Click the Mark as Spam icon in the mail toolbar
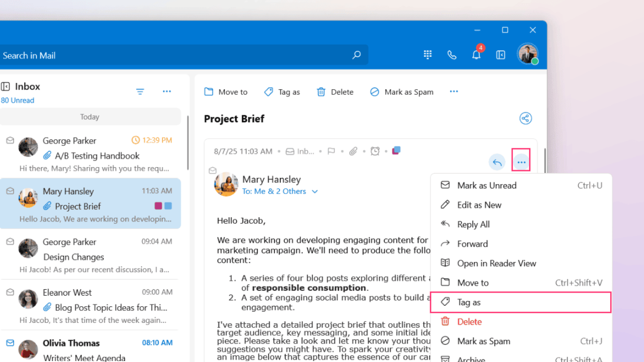The image size is (644, 362). [374, 92]
